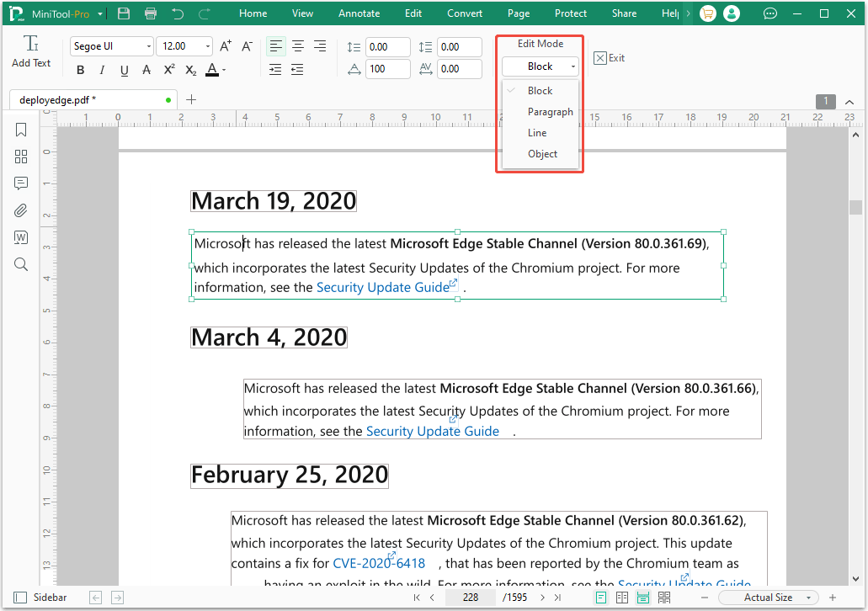Toggle bold formatting
Image resolution: width=868 pixels, height=611 pixels.
click(x=81, y=70)
